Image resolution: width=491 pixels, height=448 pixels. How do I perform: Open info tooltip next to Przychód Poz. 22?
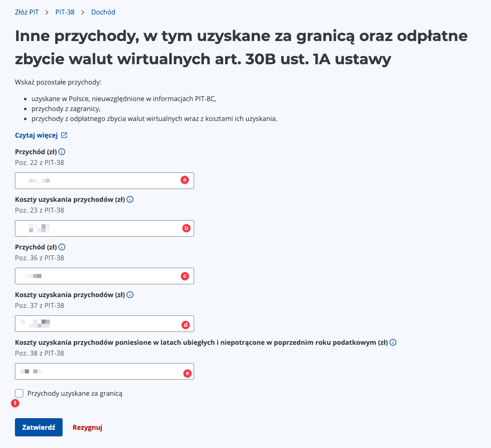(62, 152)
